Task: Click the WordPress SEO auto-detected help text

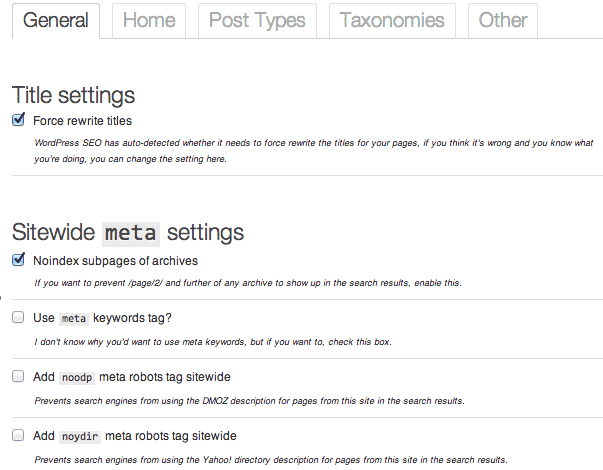Action: [314, 151]
